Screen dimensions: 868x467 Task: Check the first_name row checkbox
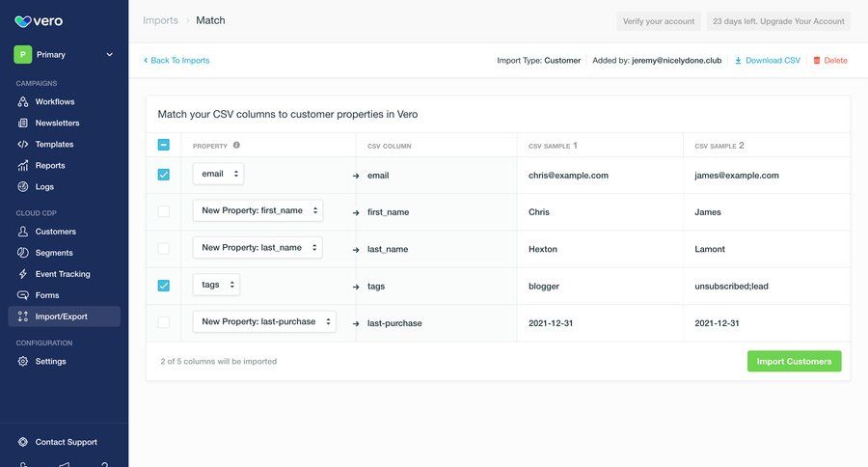[x=164, y=211]
